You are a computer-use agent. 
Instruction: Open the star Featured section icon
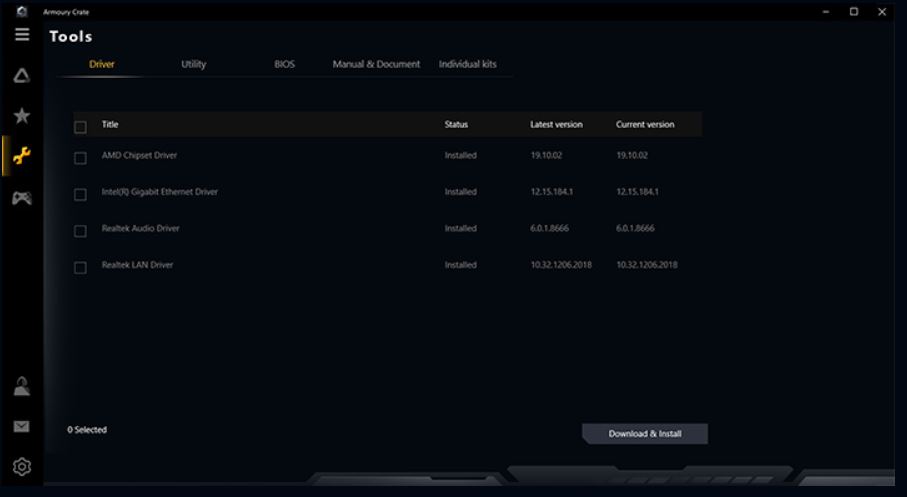tap(21, 116)
